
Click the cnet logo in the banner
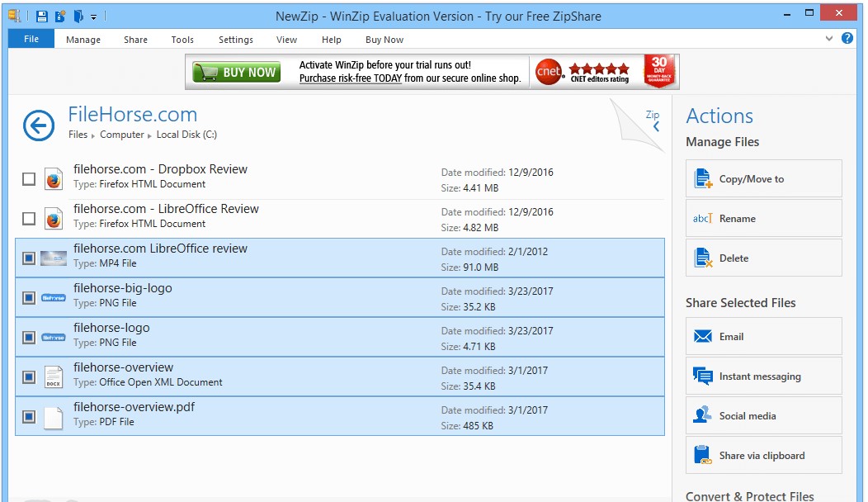pyautogui.click(x=549, y=72)
